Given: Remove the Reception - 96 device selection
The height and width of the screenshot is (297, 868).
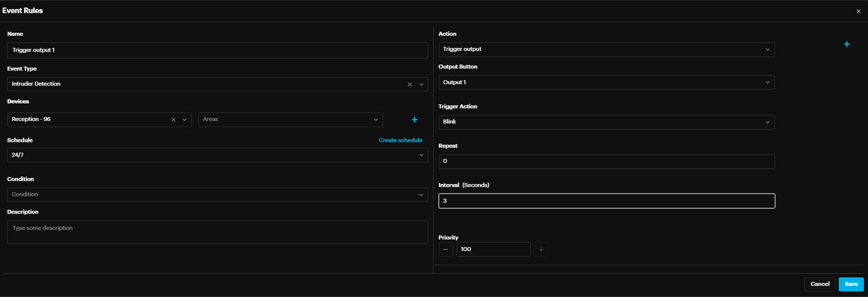Looking at the screenshot, I should 173,120.
